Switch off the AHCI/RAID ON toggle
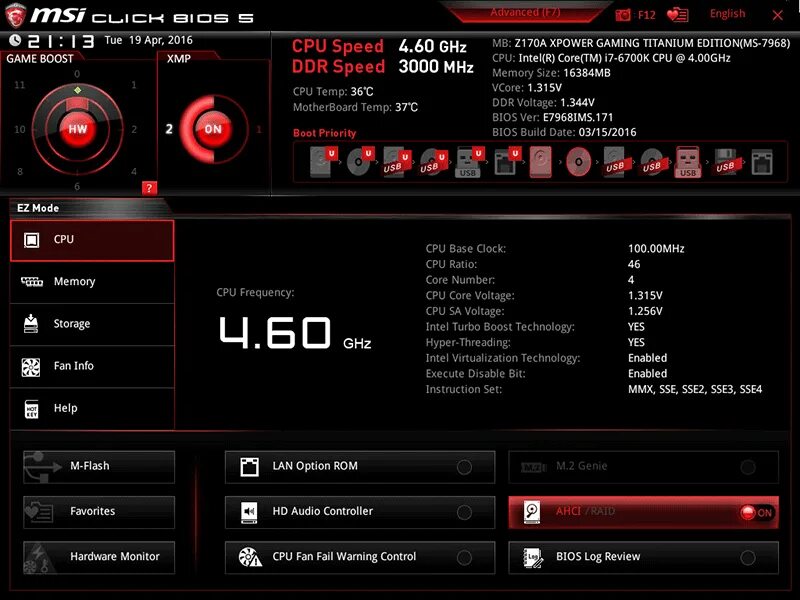The height and width of the screenshot is (600, 800). pos(757,512)
